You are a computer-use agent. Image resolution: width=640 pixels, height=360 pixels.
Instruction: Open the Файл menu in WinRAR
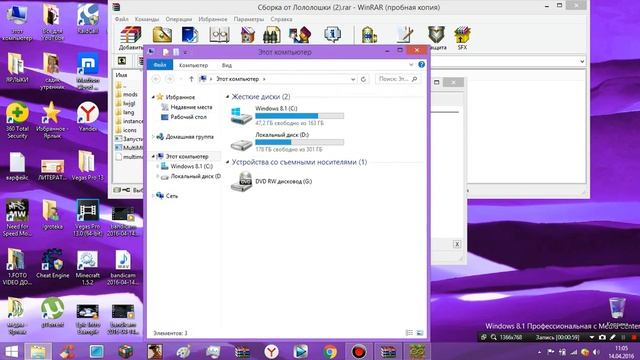point(122,19)
